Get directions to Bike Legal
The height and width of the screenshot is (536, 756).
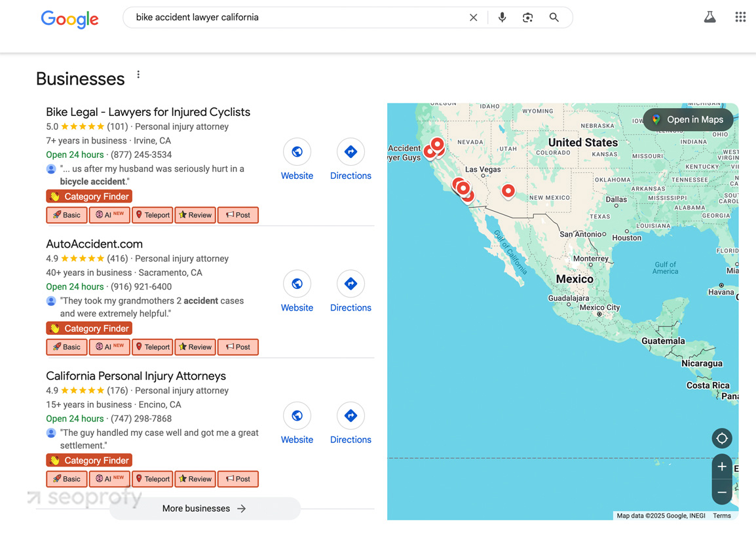[x=350, y=152]
